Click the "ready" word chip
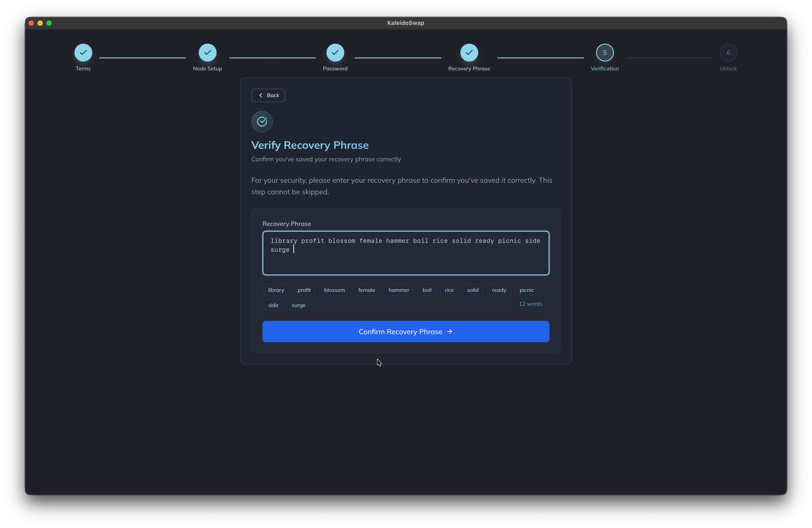 pos(499,290)
